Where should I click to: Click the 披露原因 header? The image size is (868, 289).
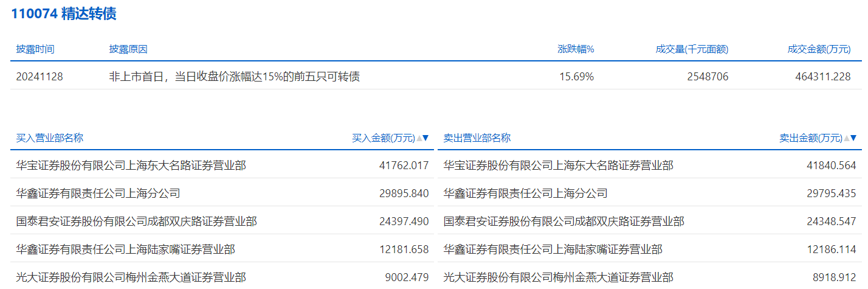(128, 49)
